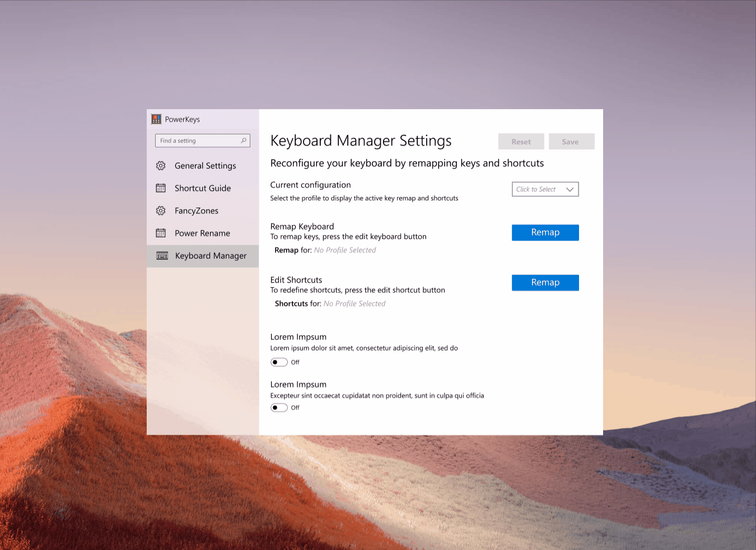Click the magnifier icon in the search box
The width and height of the screenshot is (756, 550).
244,141
